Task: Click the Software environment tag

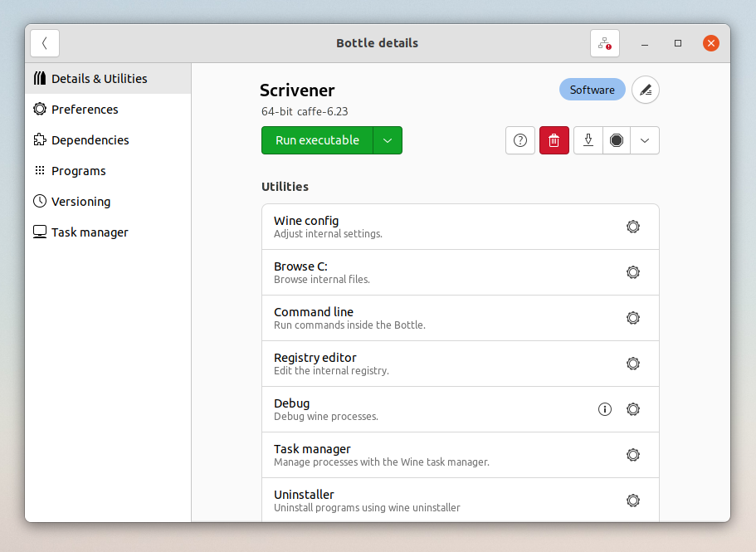Action: coord(592,90)
